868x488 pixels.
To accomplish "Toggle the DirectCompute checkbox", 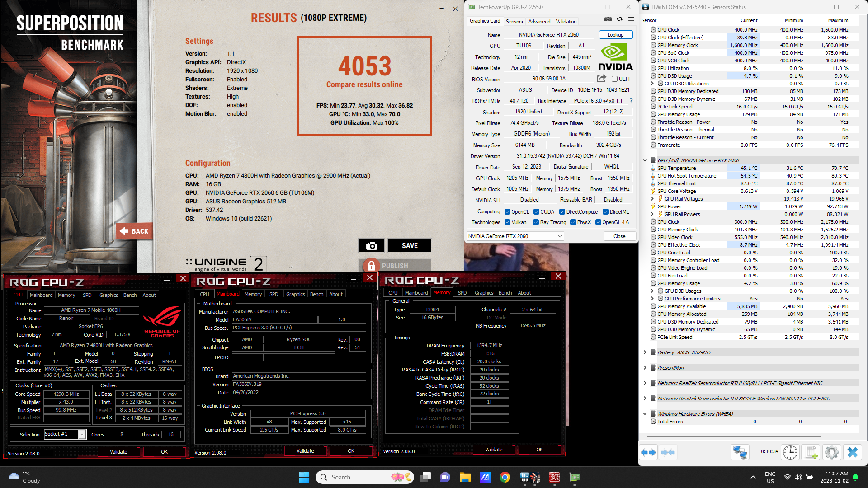I will click(562, 212).
